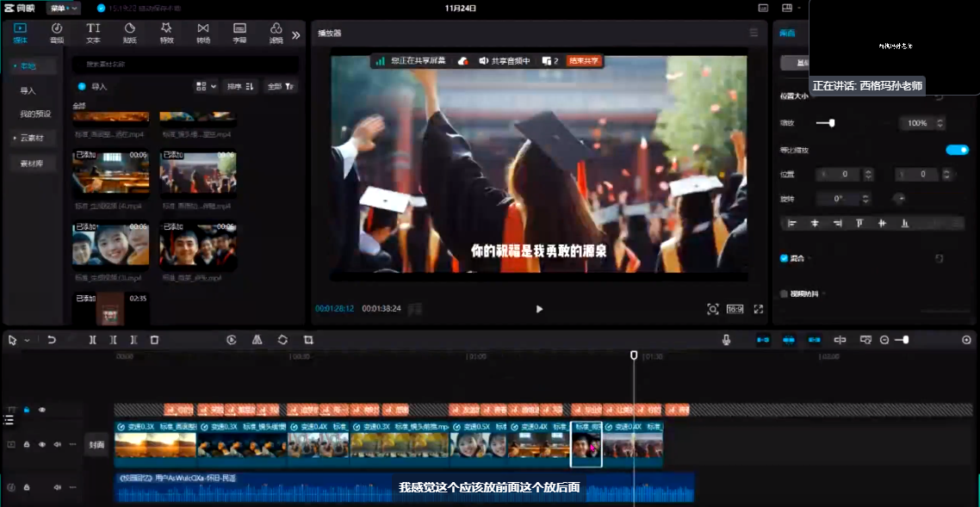
Task: Click the delete trash icon in timeline toolbar
Action: [x=155, y=340]
